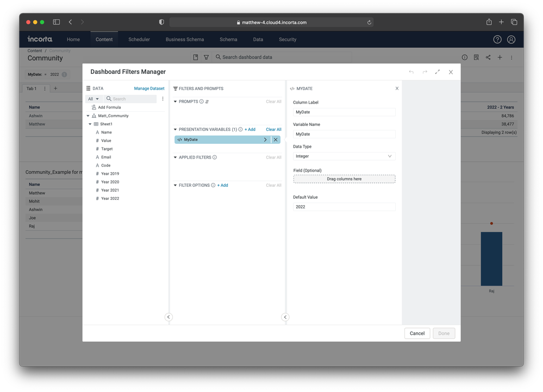Open the All column type filter dropdown
The width and height of the screenshot is (543, 392).
[93, 99]
